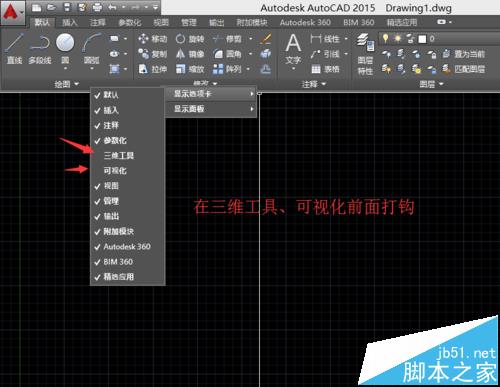
Task: Open the dropdown arrow next to 引线
Action: click(346, 54)
